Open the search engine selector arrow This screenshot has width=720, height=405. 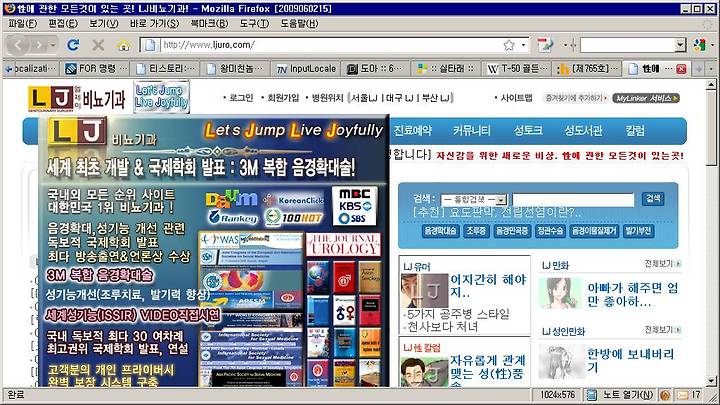coord(712,45)
